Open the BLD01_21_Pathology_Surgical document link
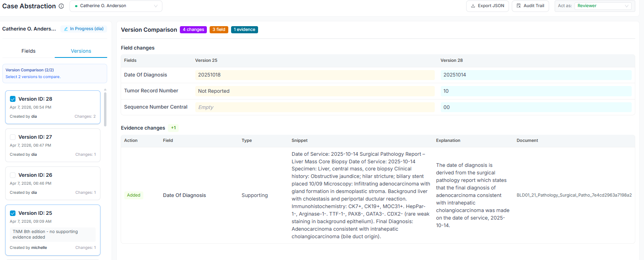The image size is (644, 260). (574, 195)
